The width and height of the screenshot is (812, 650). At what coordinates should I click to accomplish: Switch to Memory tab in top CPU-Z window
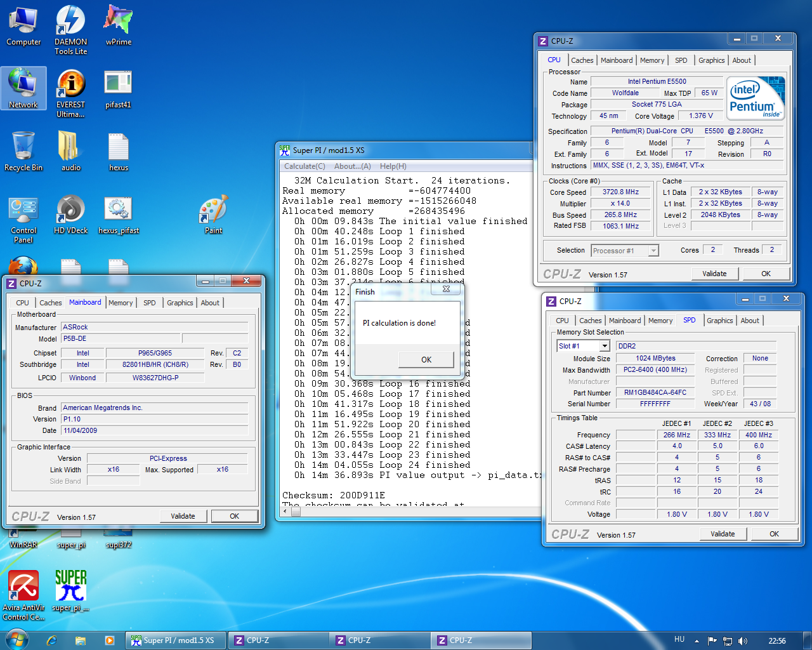(x=652, y=60)
